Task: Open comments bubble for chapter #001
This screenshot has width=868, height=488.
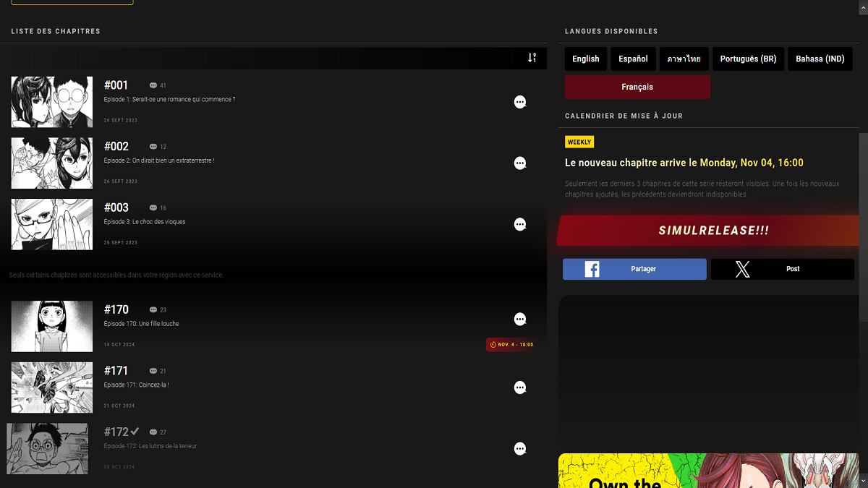Action: pyautogui.click(x=519, y=102)
